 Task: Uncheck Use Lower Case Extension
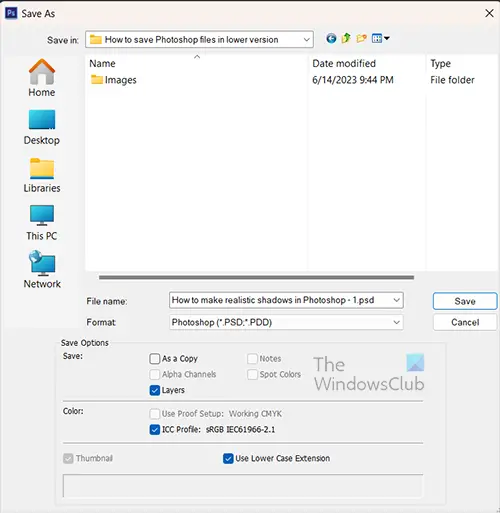click(228, 458)
